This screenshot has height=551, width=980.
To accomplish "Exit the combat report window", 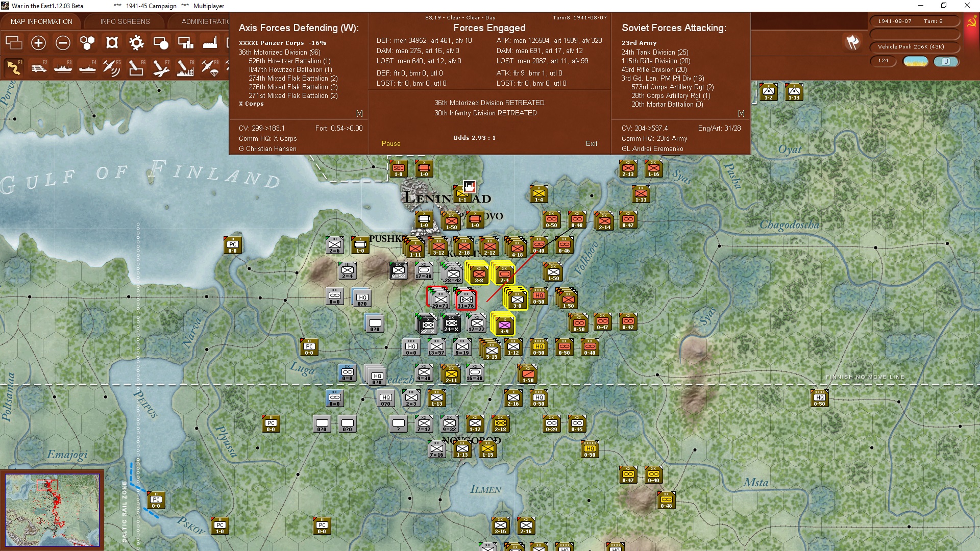I will tap(592, 144).
